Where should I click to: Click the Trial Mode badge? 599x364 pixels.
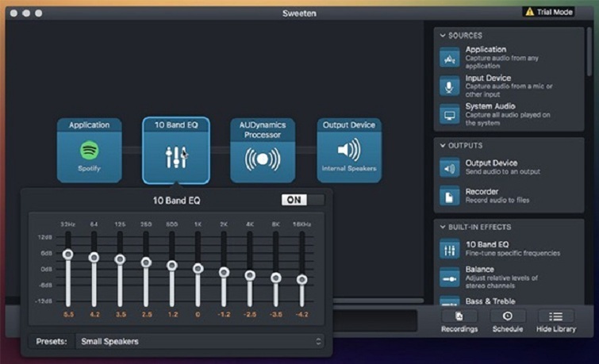coord(549,12)
